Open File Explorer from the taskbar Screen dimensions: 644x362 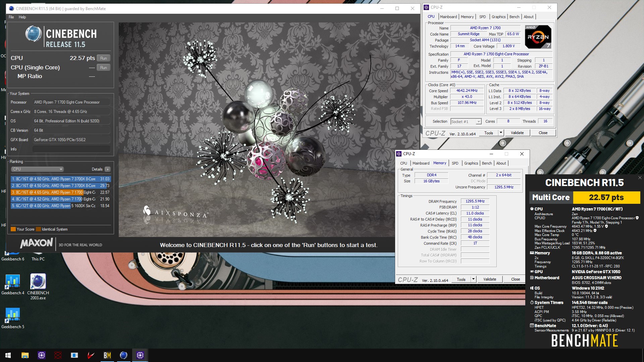(25, 355)
